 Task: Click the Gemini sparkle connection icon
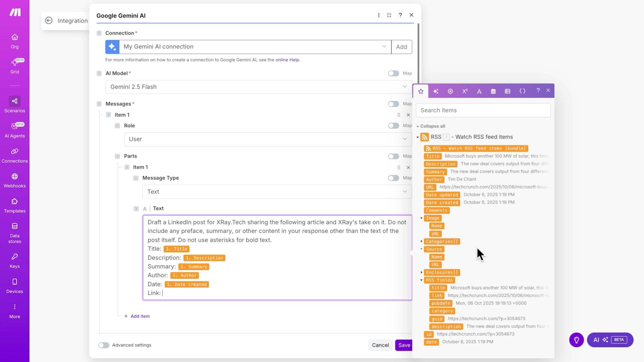(112, 47)
